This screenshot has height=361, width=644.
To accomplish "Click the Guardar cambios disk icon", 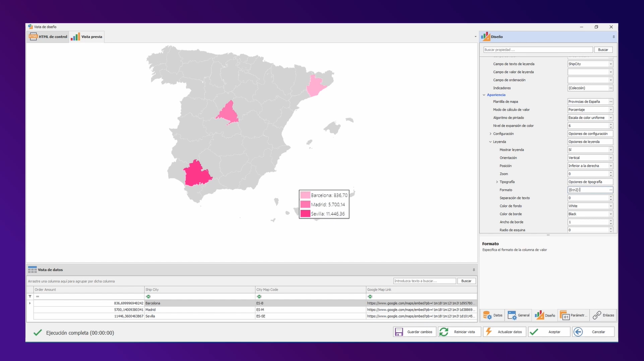I will pos(400,331).
